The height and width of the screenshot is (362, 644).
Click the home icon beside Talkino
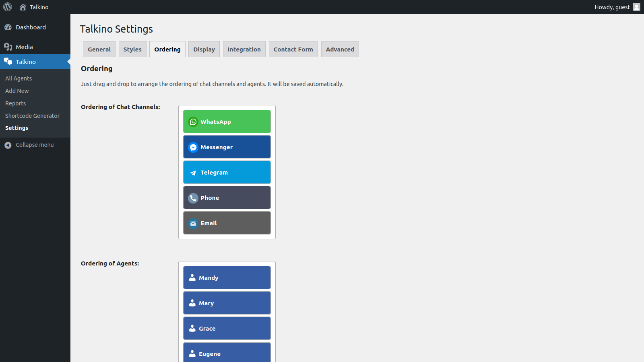[23, 7]
